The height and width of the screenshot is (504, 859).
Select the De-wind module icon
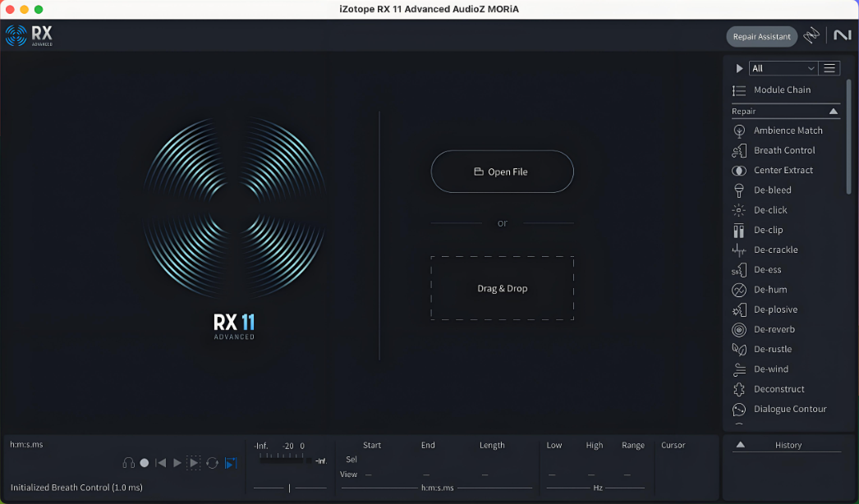pos(739,369)
